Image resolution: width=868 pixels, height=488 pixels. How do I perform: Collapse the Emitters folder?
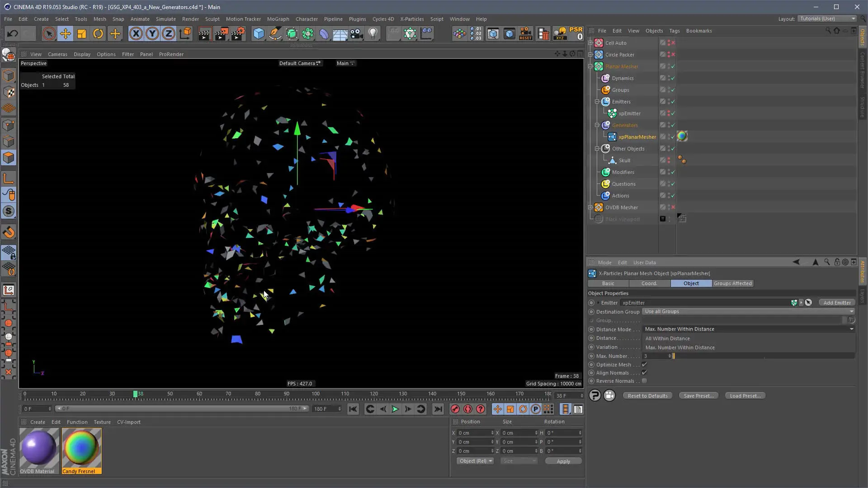(597, 102)
